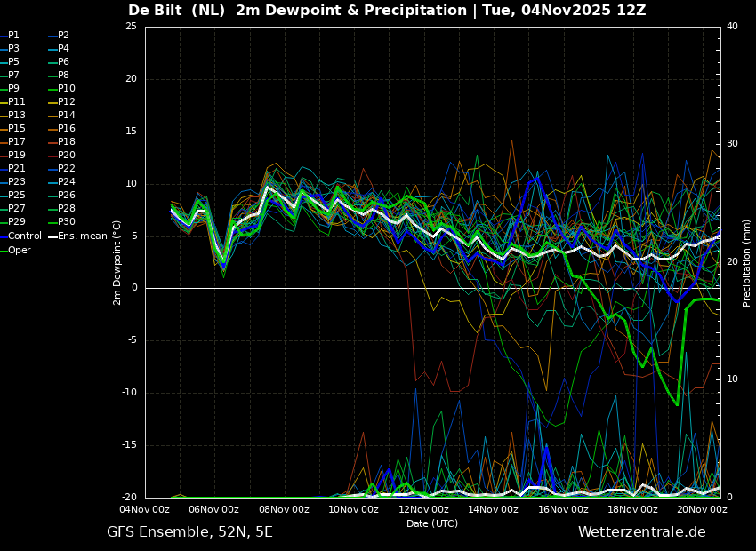Screen dimensions: 756x551
Task: Click the 04Nov 00z date tick label
Action: click(x=144, y=510)
